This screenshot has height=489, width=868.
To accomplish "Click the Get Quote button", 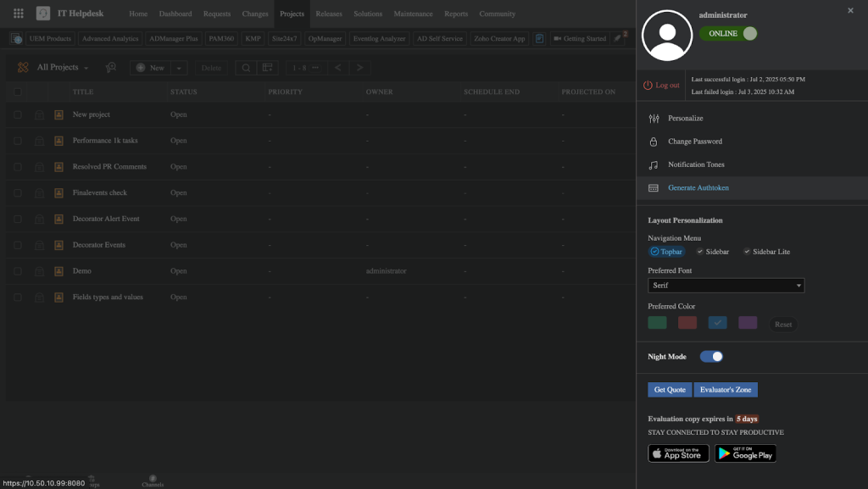I will [x=670, y=390].
